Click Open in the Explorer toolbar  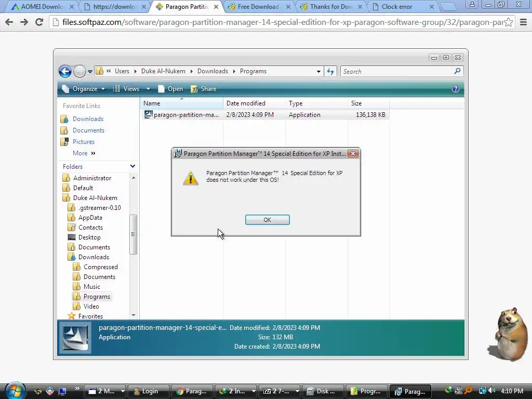point(170,89)
